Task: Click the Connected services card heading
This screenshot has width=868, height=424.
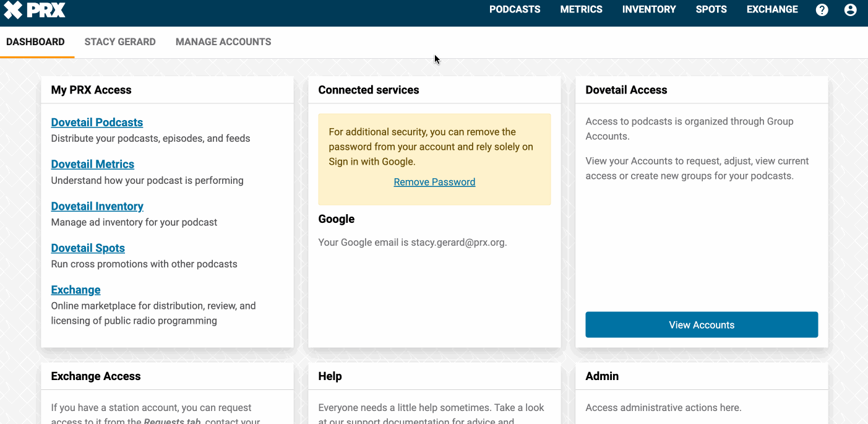Action: pos(369,90)
